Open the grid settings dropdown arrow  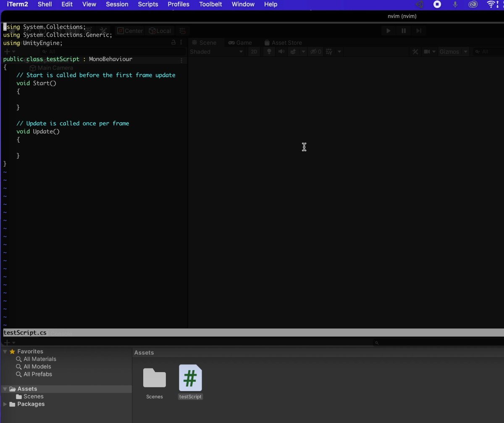click(339, 52)
